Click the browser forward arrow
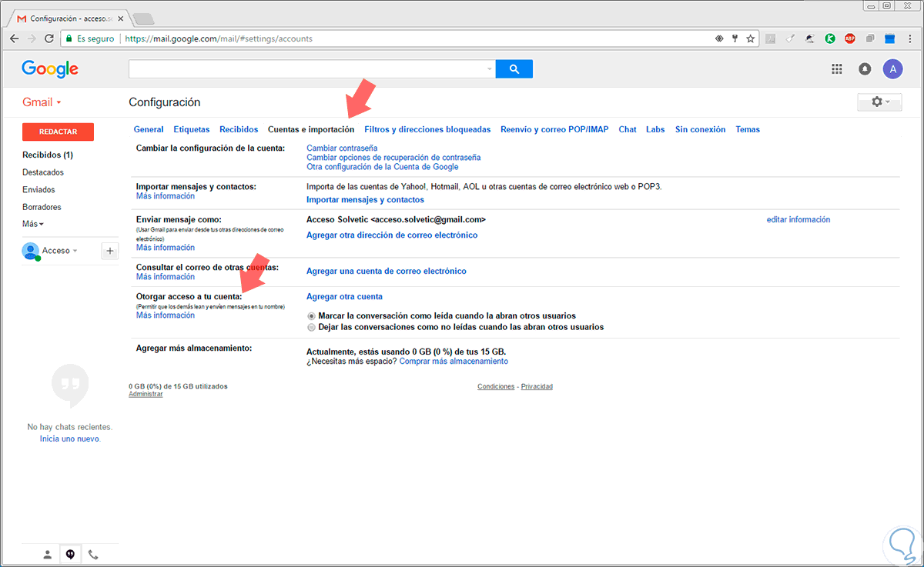The width and height of the screenshot is (924, 567). [32, 38]
